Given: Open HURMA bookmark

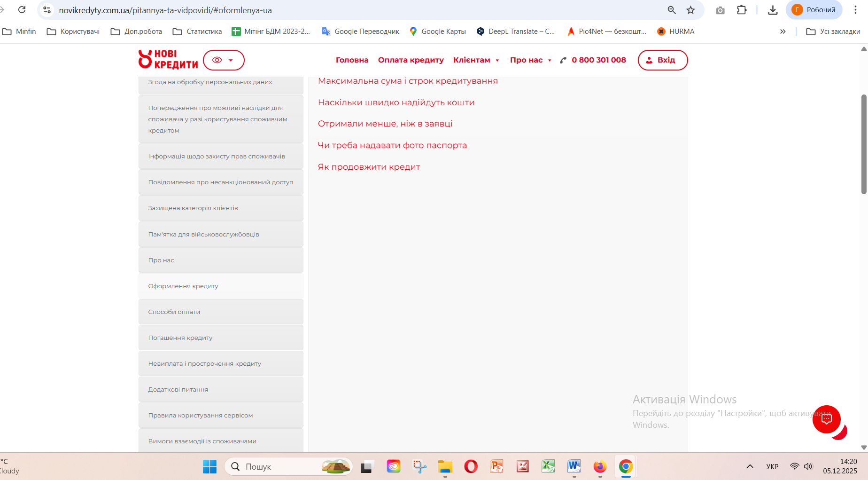Looking at the screenshot, I should (x=675, y=31).
